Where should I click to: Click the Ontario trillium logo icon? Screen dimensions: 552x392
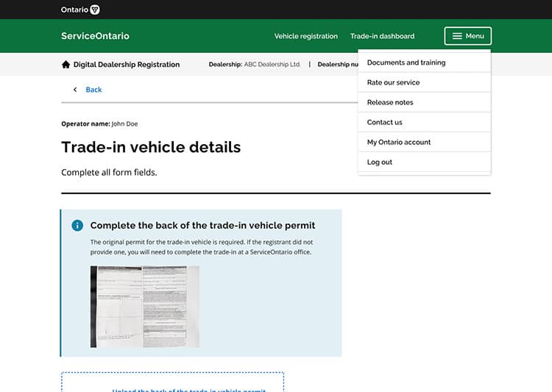click(x=95, y=10)
